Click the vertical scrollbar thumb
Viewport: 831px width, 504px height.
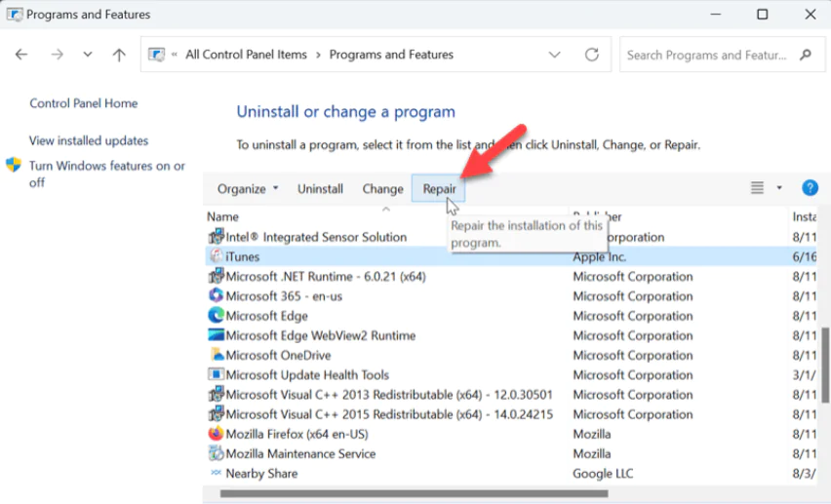click(x=825, y=366)
